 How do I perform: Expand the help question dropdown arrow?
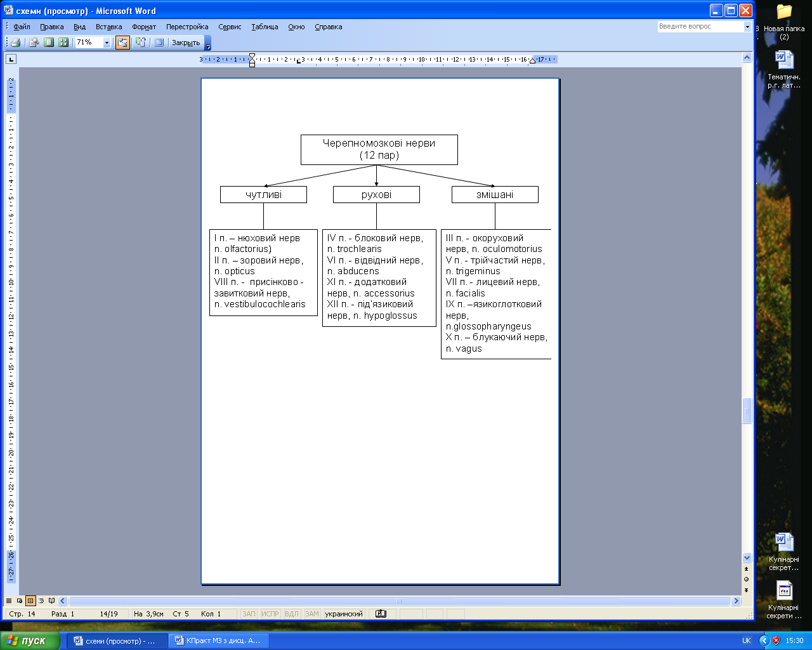pyautogui.click(x=747, y=27)
